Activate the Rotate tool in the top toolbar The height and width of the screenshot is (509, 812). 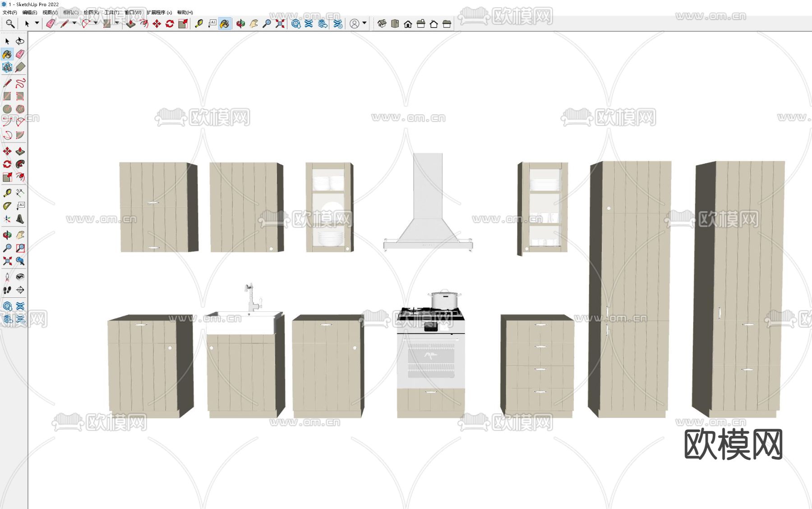(x=170, y=23)
